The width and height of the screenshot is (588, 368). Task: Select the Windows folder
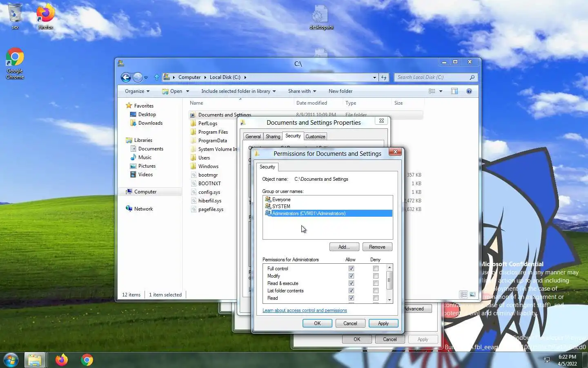pyautogui.click(x=208, y=166)
